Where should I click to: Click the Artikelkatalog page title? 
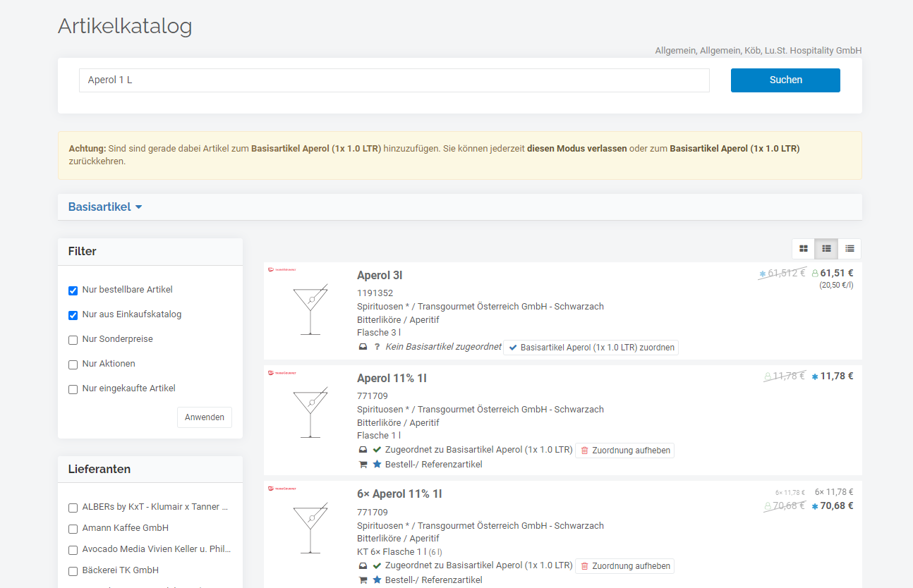[x=125, y=26]
